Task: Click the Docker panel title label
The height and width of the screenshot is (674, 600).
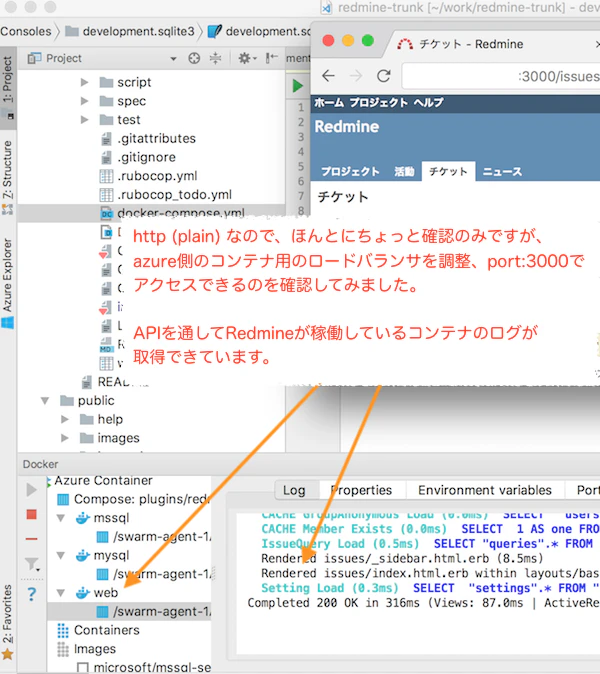Action: [40, 465]
